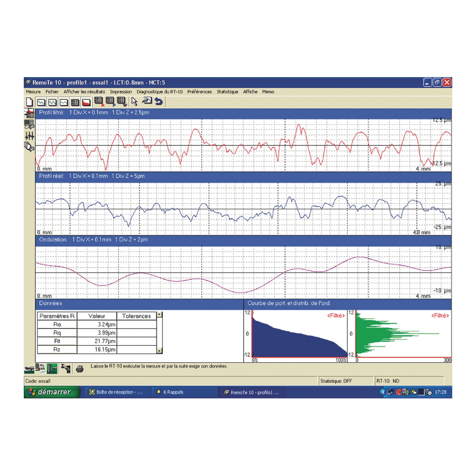476x476 pixels.
Task: Open the Statistique menu
Action: tap(227, 92)
